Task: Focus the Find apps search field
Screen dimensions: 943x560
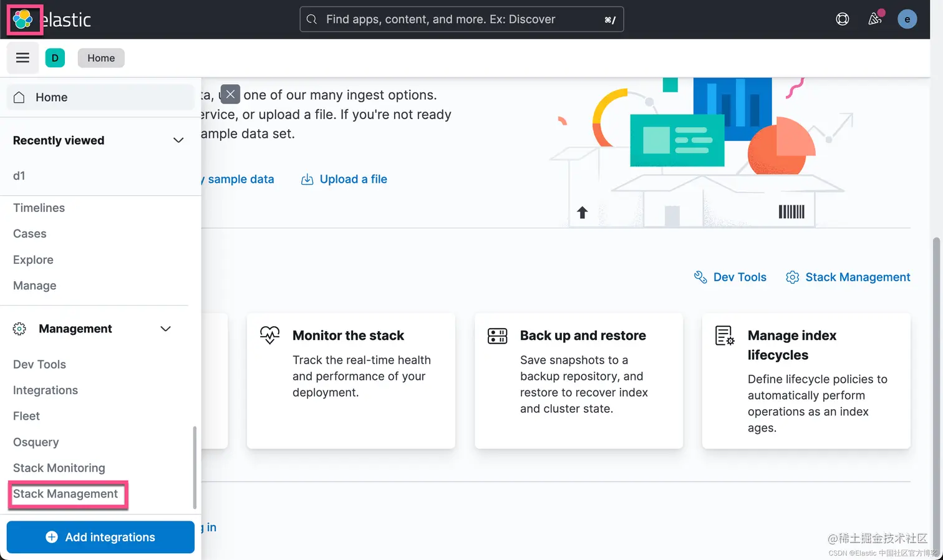Action: (x=462, y=19)
